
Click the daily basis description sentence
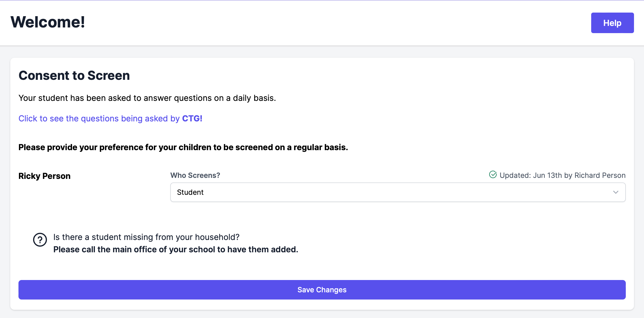pyautogui.click(x=147, y=98)
